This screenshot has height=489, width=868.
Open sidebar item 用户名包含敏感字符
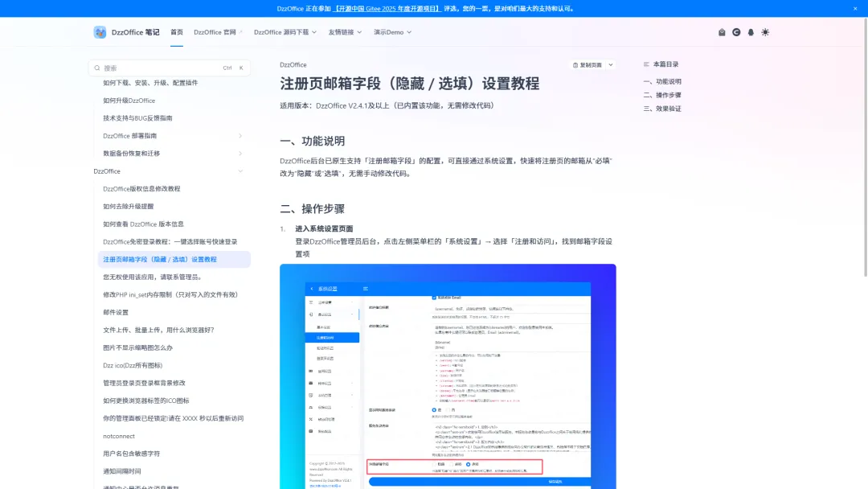coord(131,454)
